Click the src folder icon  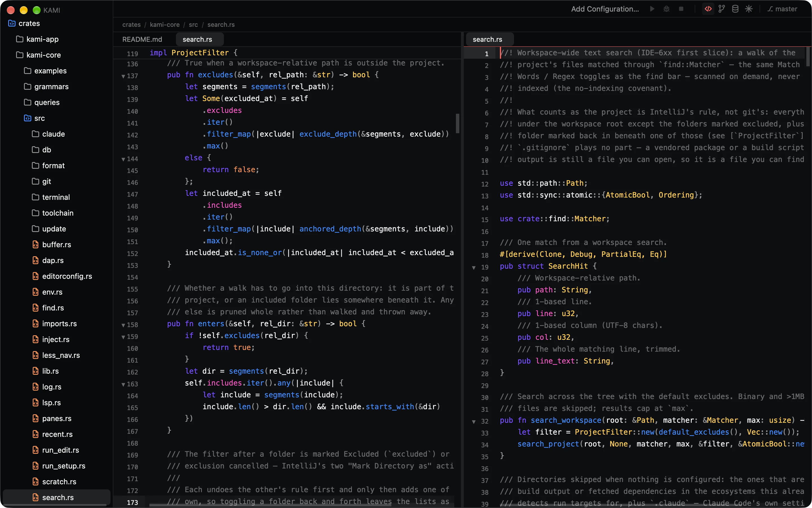click(28, 118)
